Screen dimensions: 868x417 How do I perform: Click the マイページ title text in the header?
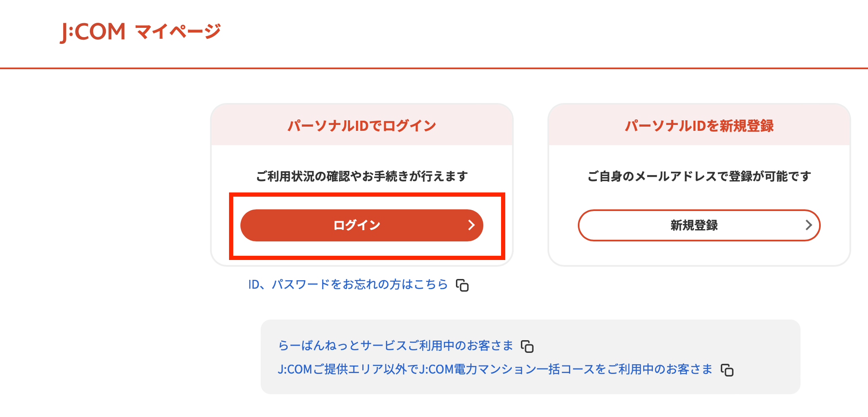(178, 32)
